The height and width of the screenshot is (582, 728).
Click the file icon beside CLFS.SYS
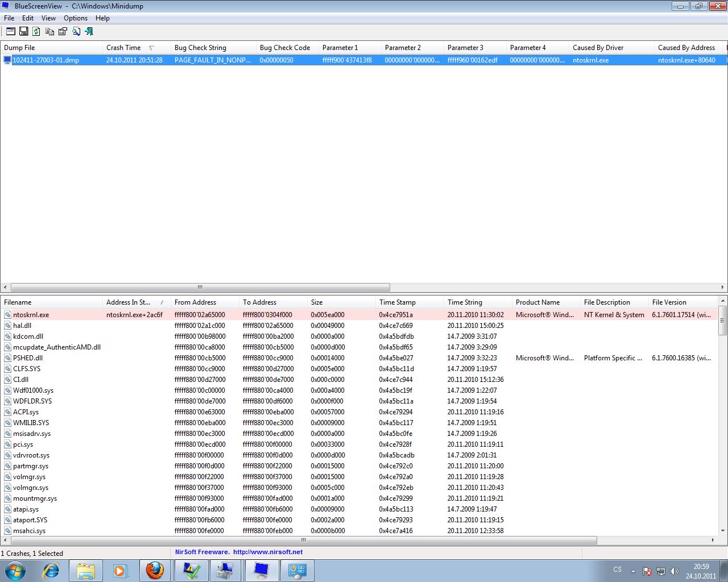tap(8, 369)
